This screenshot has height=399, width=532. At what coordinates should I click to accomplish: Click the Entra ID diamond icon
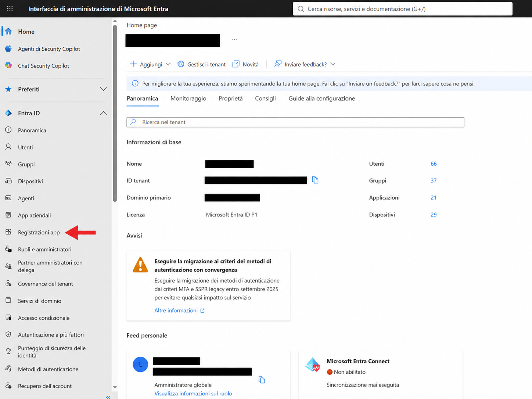coord(8,113)
